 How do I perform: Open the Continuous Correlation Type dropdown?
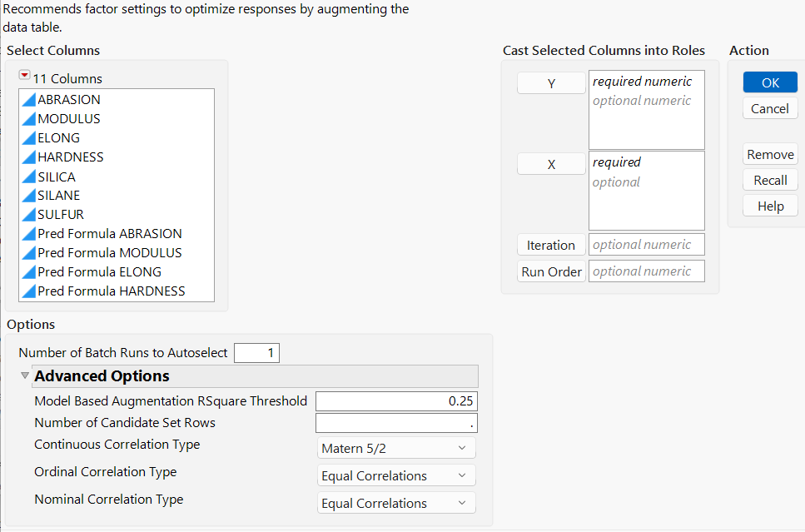[x=395, y=447]
